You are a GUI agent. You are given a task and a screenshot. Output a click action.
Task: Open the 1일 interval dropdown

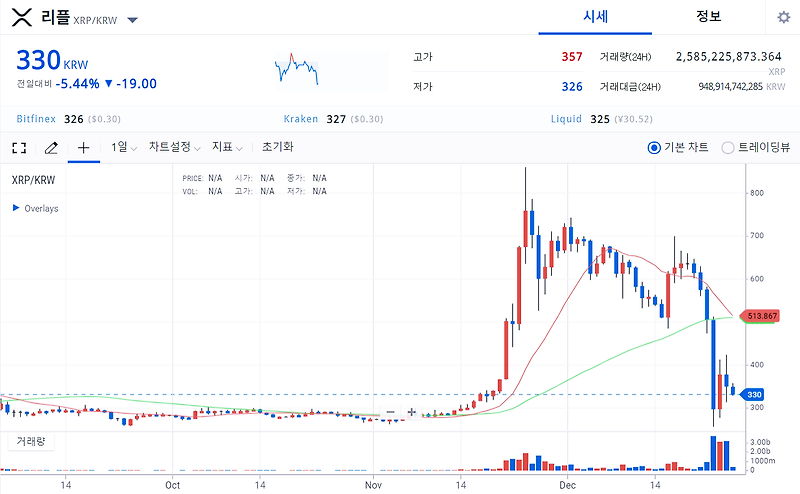coord(124,147)
